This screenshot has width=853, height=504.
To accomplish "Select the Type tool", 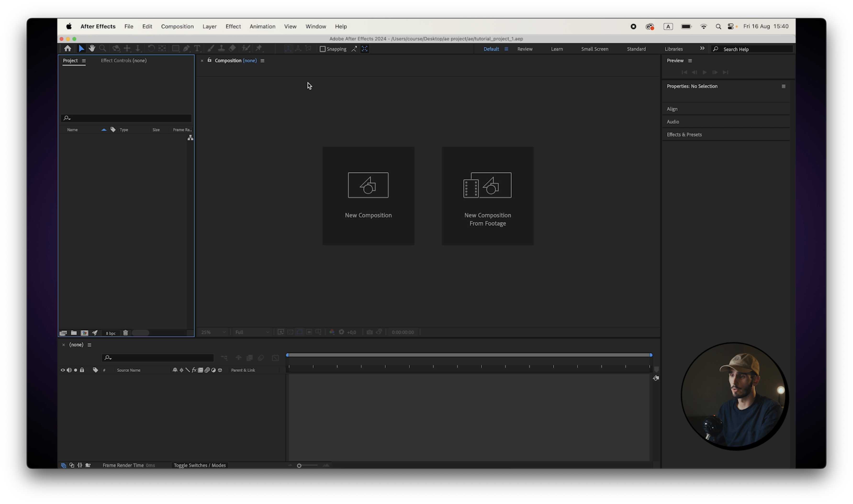I will (x=197, y=49).
